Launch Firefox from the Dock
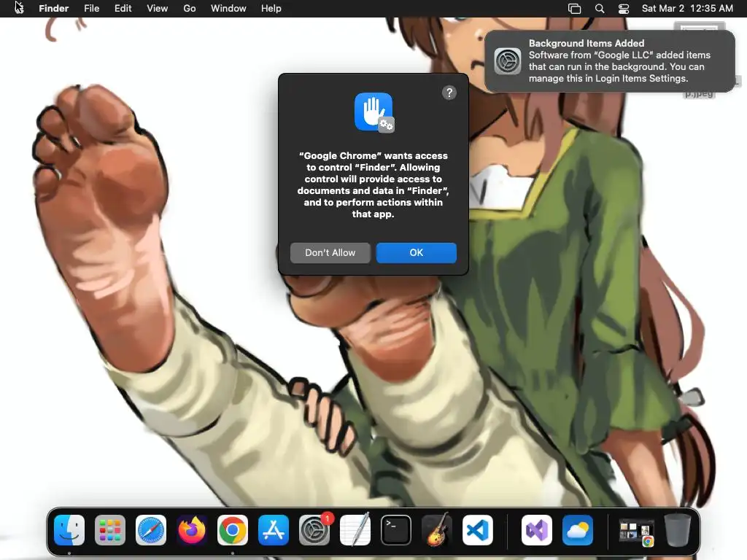The height and width of the screenshot is (560, 747). 192,530
